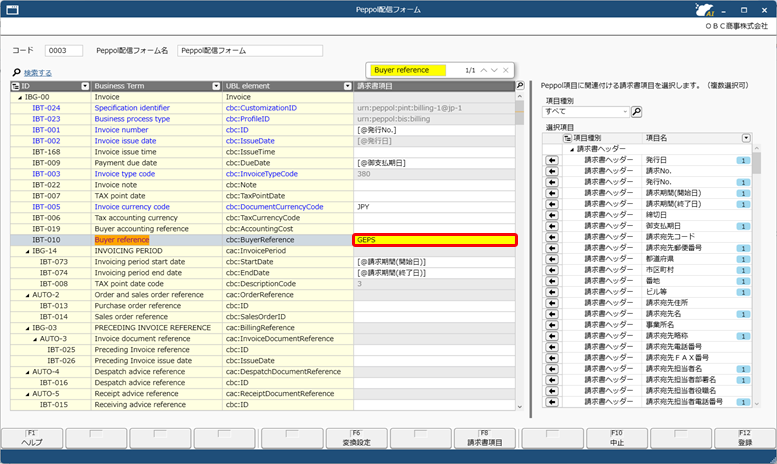Open the UBL element column filter dropdown

(347, 86)
